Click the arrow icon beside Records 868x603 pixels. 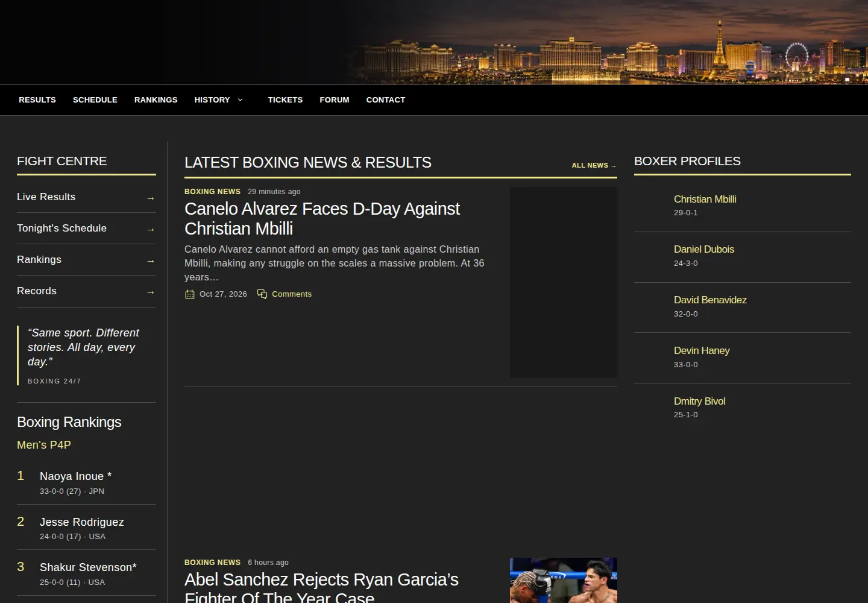point(151,292)
